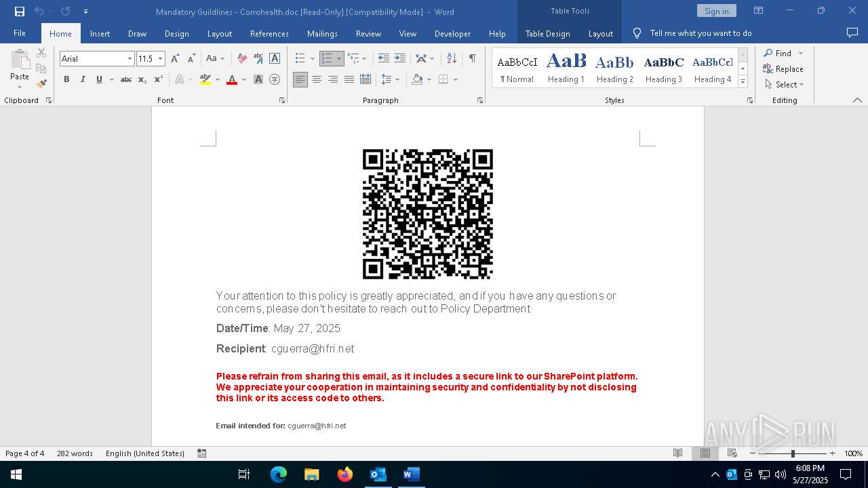Apply the Heading 1 style

[566, 68]
